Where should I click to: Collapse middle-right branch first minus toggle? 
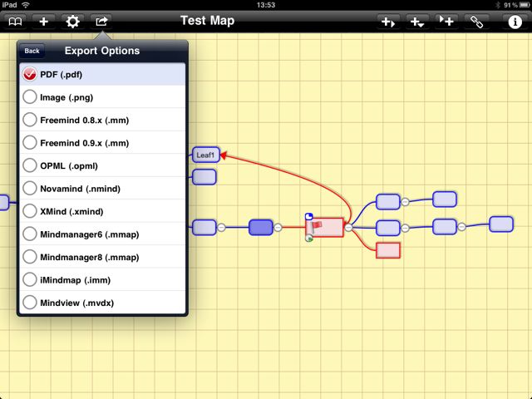(x=405, y=228)
